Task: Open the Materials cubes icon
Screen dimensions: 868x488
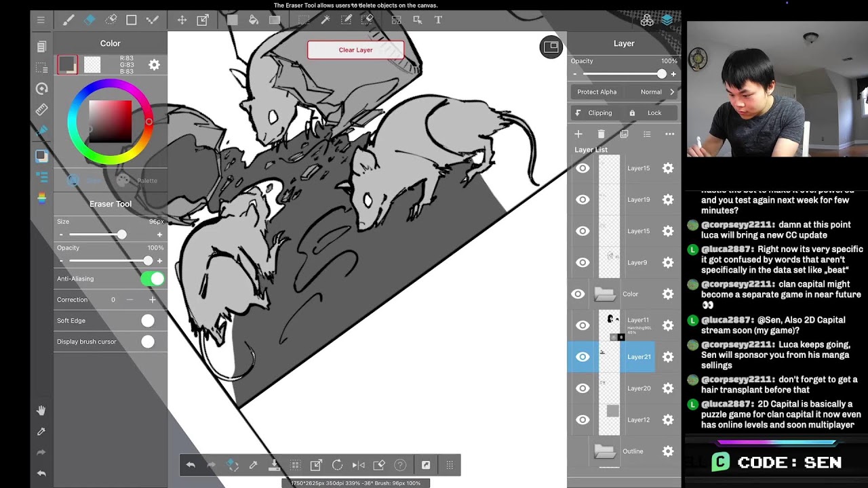Action: point(647,20)
